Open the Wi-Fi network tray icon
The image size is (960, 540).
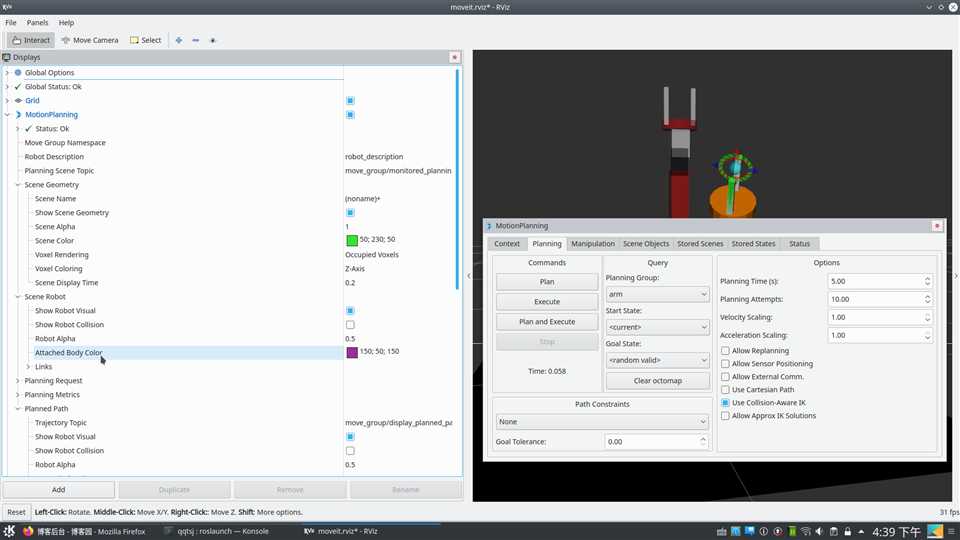pyautogui.click(x=805, y=531)
